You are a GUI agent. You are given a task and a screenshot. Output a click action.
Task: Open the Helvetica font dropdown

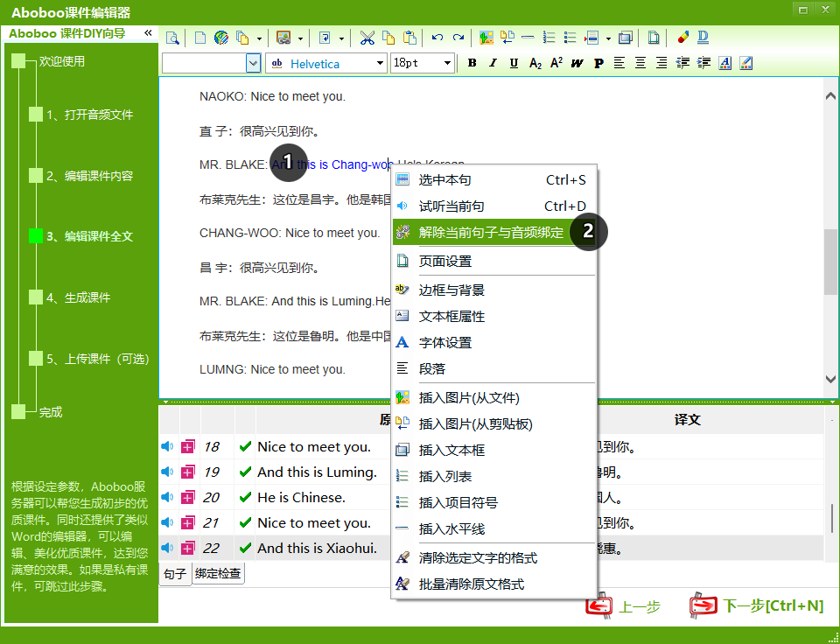coord(380,63)
